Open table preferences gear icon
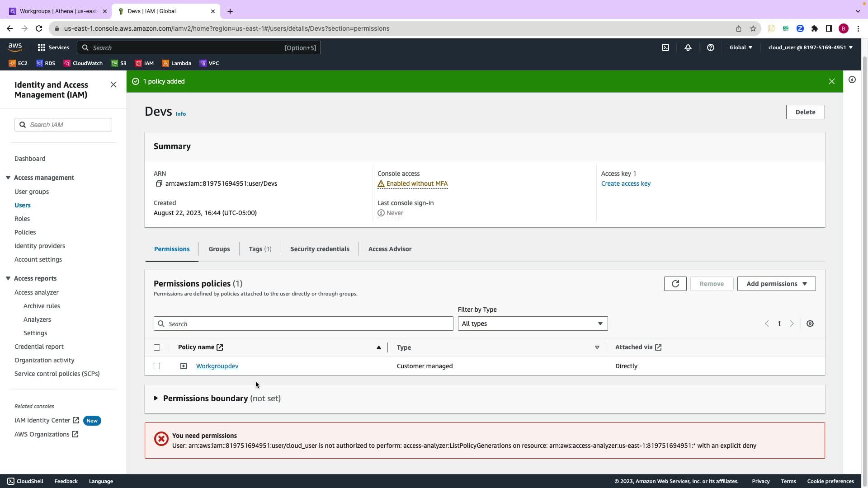The height and width of the screenshot is (488, 868). coord(810,324)
